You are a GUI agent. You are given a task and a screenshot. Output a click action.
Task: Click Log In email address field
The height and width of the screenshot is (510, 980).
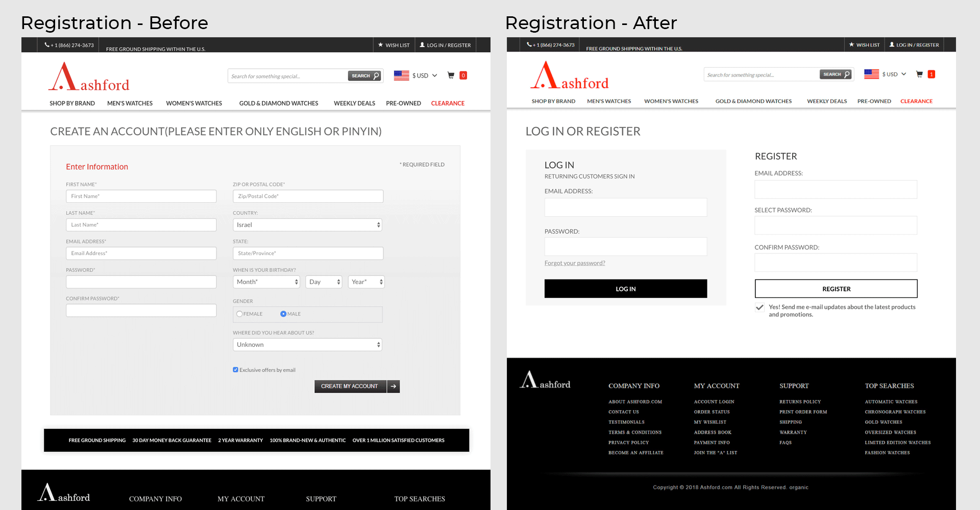(x=626, y=208)
